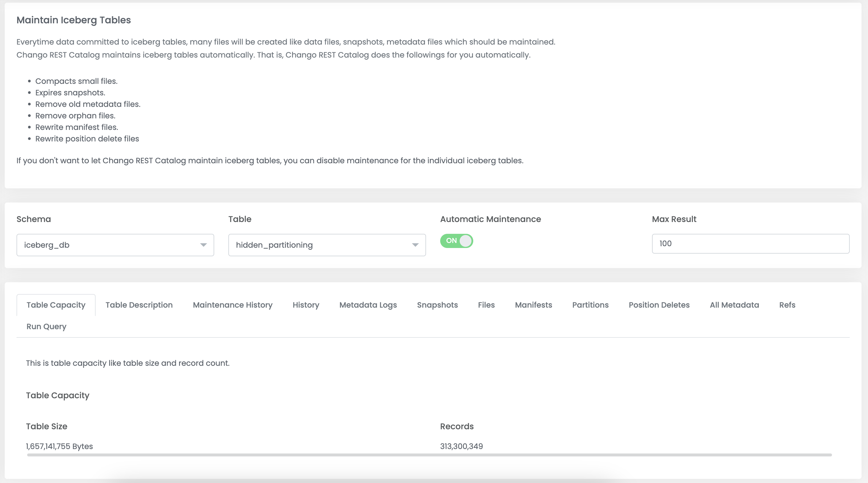
Task: Click the 'This is table capacity' description text
Action: (x=128, y=363)
